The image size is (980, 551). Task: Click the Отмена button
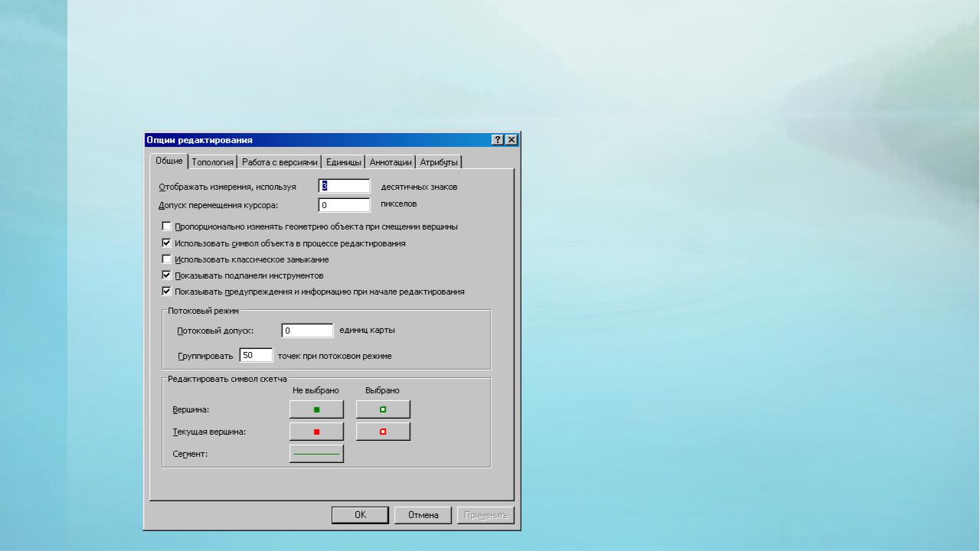coord(423,515)
